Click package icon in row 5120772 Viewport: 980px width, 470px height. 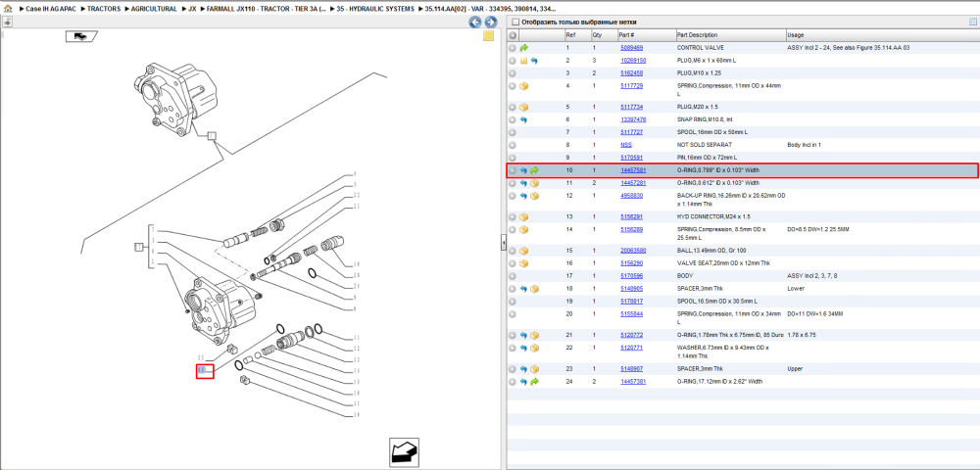point(534,335)
